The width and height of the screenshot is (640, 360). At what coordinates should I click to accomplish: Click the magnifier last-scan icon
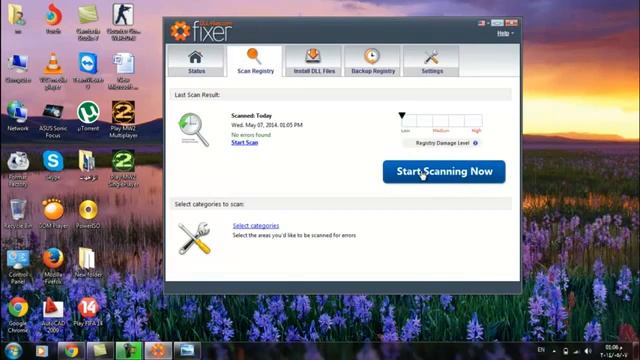click(193, 129)
